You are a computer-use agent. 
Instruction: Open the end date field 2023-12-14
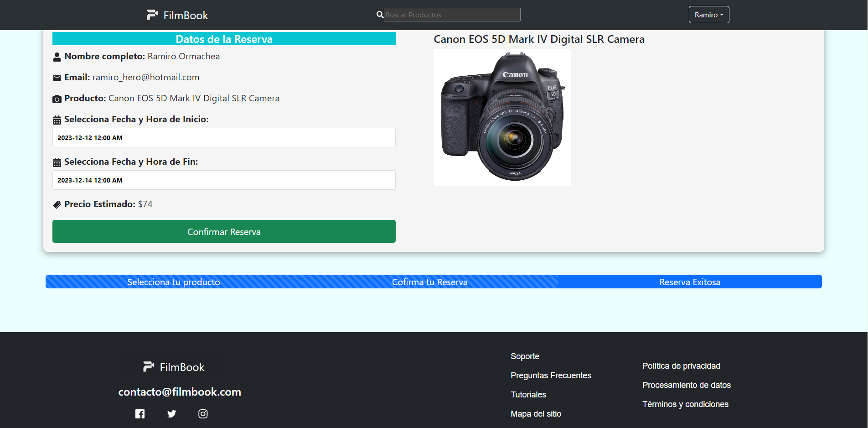point(224,180)
